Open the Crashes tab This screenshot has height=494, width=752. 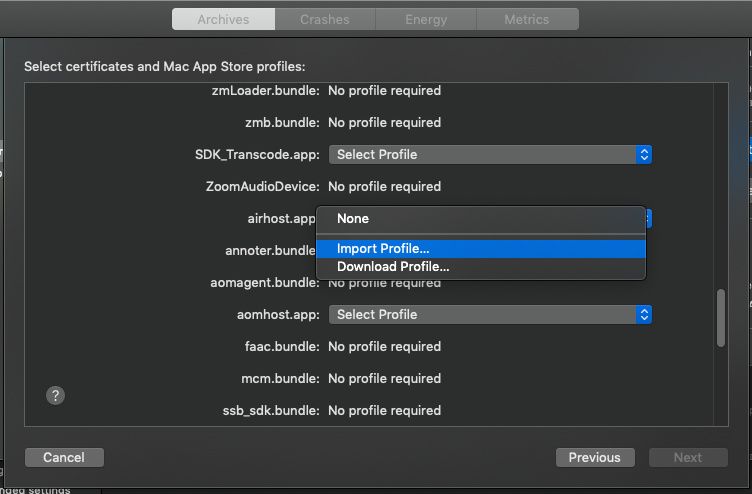(325, 19)
